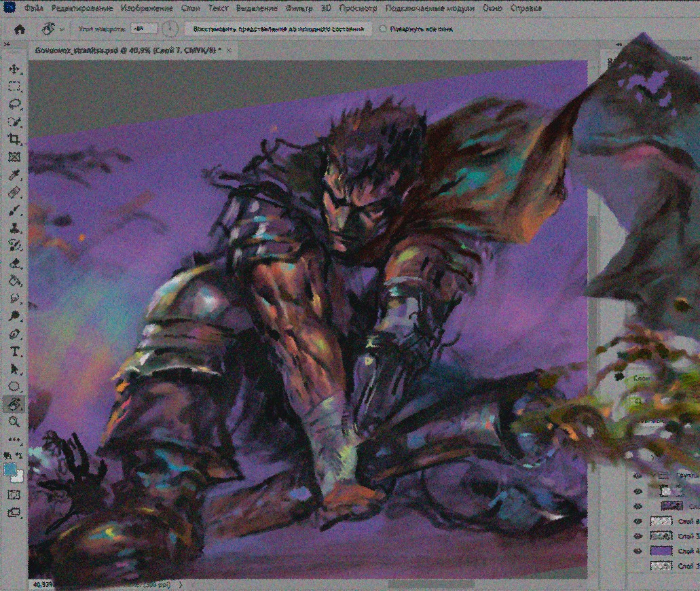Select the Crop tool
This screenshot has height=591, width=700.
(14, 140)
